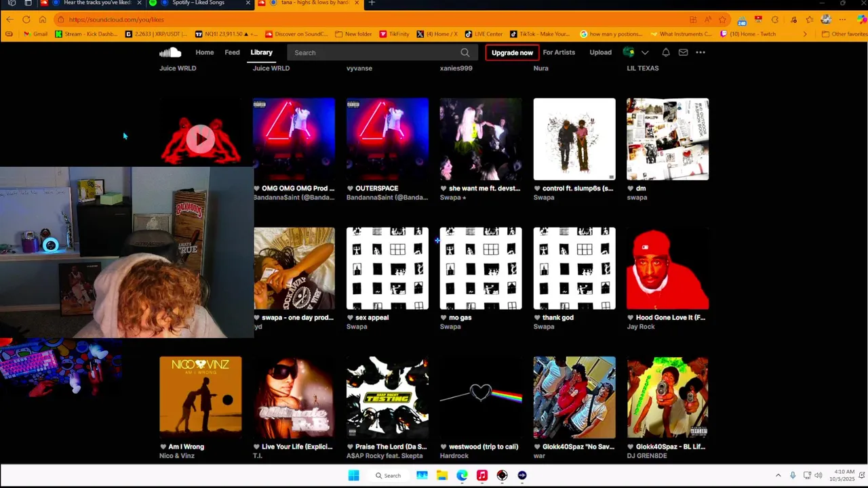This screenshot has height=488, width=868.
Task: Open artist link Jay Rock
Action: pyautogui.click(x=641, y=327)
